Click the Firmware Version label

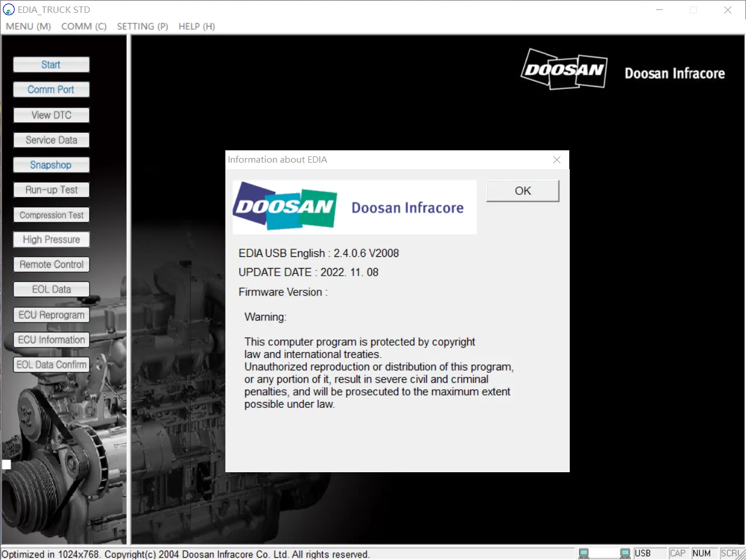point(283,292)
